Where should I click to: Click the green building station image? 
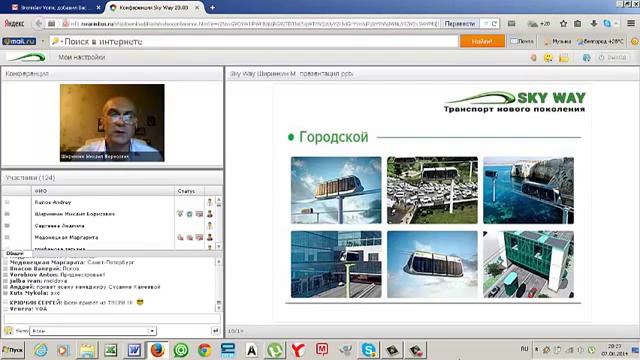click(x=529, y=264)
